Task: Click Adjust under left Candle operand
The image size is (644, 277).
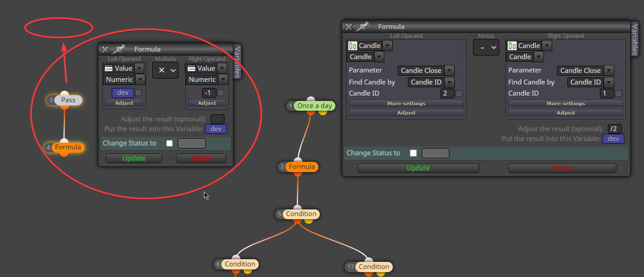Action: 406,113
